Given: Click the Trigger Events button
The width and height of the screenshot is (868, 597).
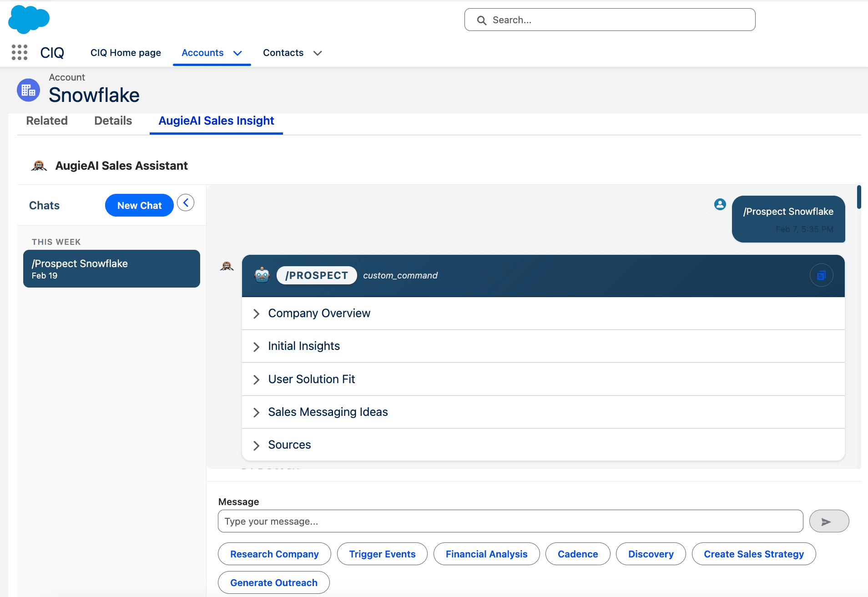Looking at the screenshot, I should tap(382, 554).
